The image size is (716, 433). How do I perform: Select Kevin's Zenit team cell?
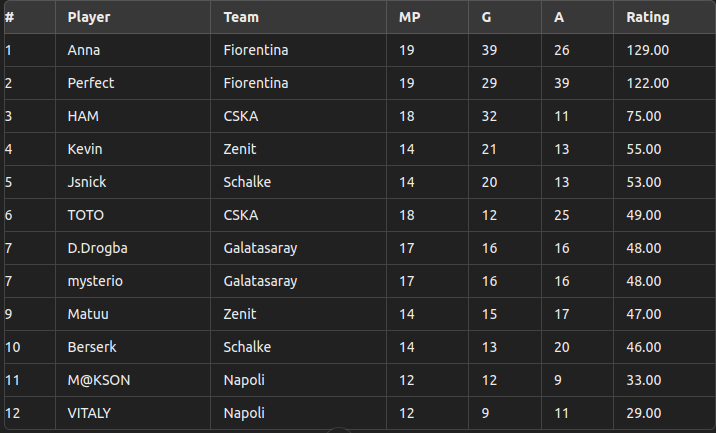[x=298, y=149]
